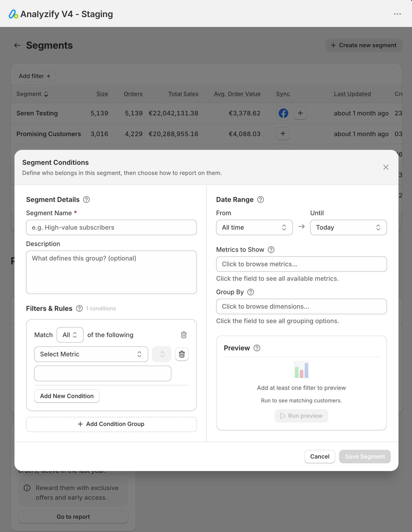Open the disabled operator dropdown beside Select Metric
The width and height of the screenshot is (412, 532).
161,354
